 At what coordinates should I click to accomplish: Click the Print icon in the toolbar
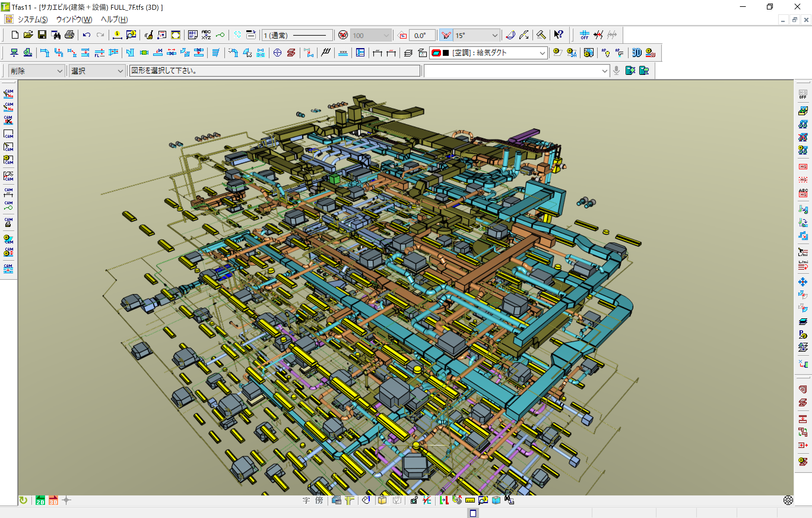(69, 35)
